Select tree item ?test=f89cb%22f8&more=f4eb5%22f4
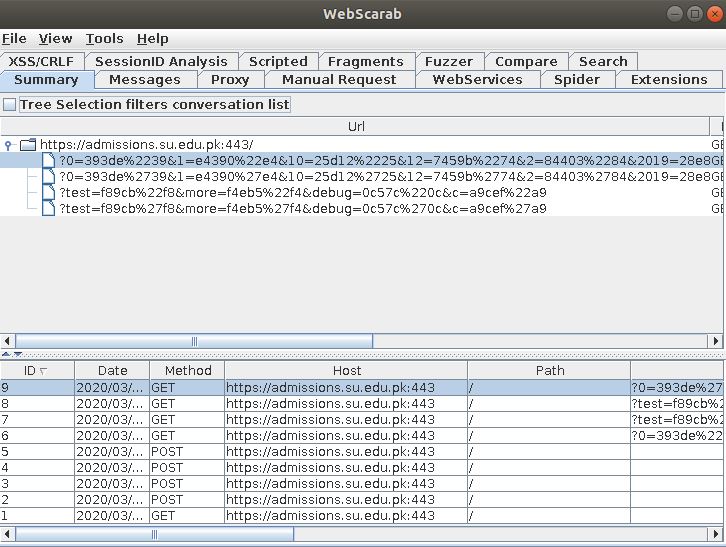Image resolution: width=726 pixels, height=547 pixels. tap(303, 193)
